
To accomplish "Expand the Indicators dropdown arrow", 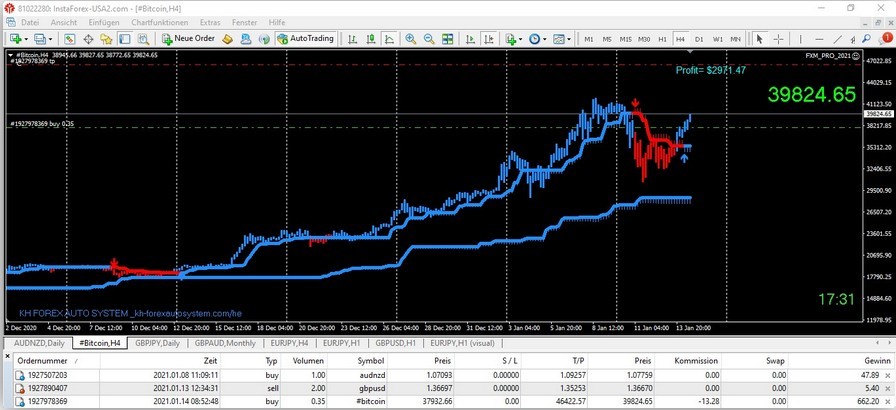I will (520, 39).
